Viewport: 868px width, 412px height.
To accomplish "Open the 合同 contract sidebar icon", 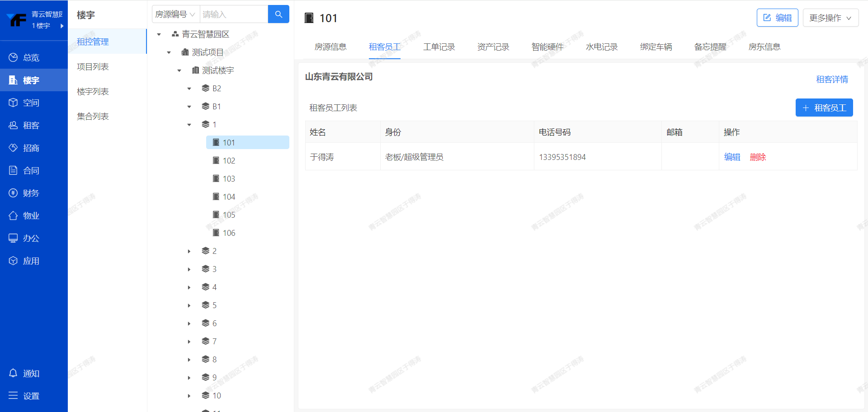I will click(13, 170).
